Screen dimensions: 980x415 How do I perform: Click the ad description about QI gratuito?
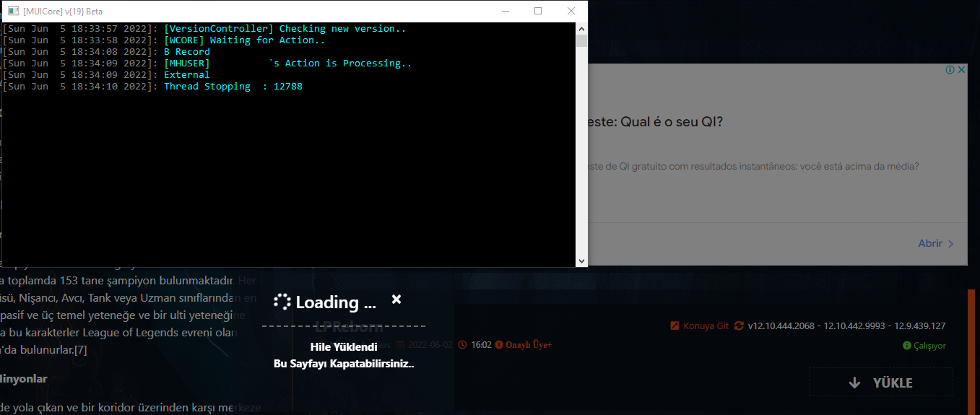point(753,166)
